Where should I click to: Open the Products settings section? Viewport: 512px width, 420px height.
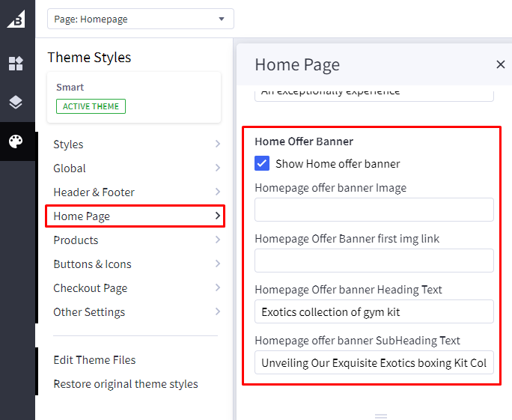pos(135,240)
